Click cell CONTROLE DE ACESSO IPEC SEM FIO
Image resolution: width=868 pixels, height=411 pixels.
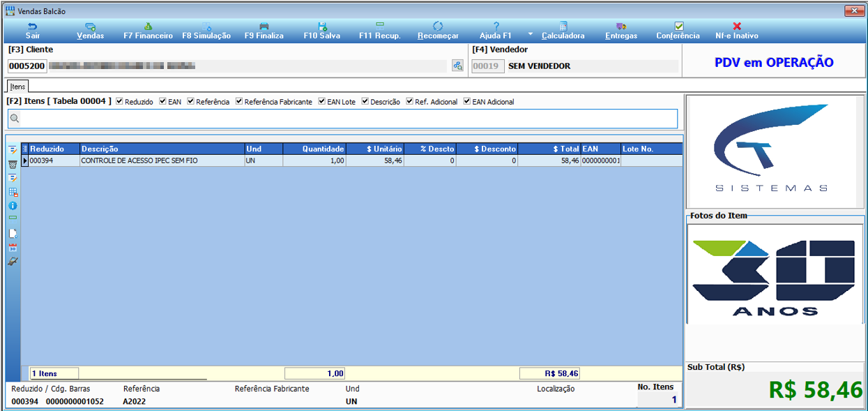[x=162, y=160]
